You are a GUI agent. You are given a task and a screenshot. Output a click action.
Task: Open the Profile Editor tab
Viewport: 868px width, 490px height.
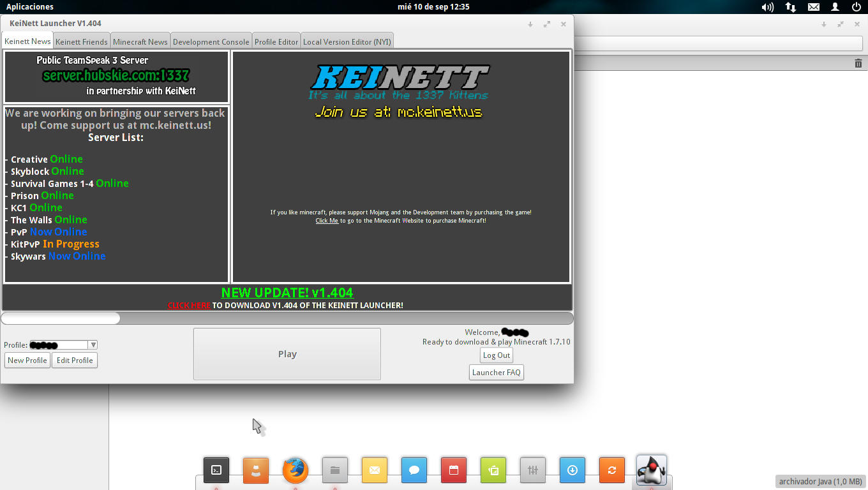pyautogui.click(x=276, y=41)
